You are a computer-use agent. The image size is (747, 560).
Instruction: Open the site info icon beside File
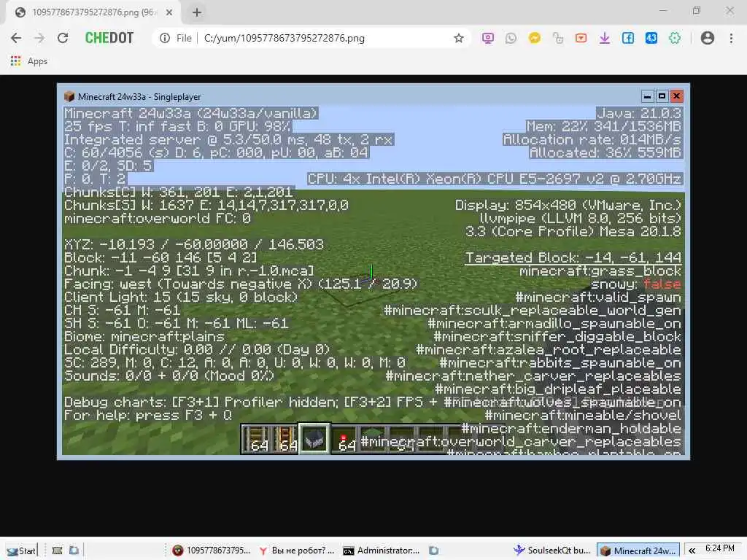click(164, 38)
